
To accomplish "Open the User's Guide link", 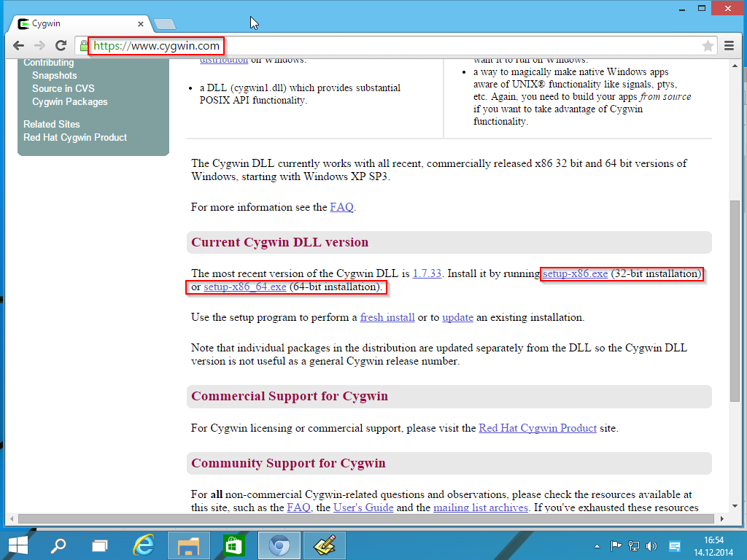I will point(363,507).
